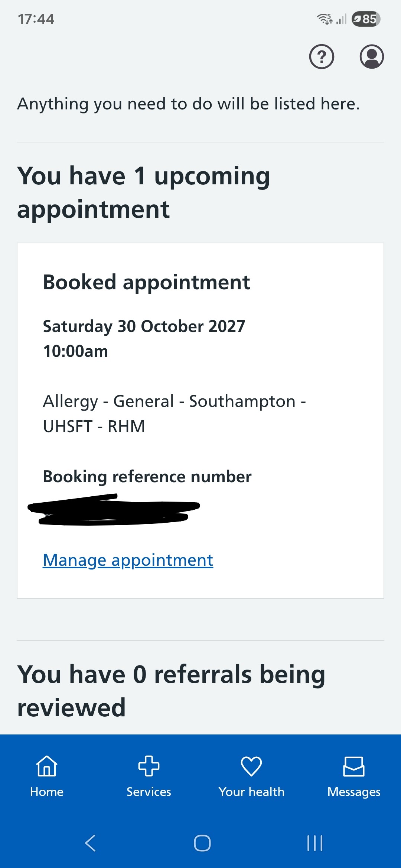
Task: Tap the medical cross Services icon
Action: [x=149, y=766]
